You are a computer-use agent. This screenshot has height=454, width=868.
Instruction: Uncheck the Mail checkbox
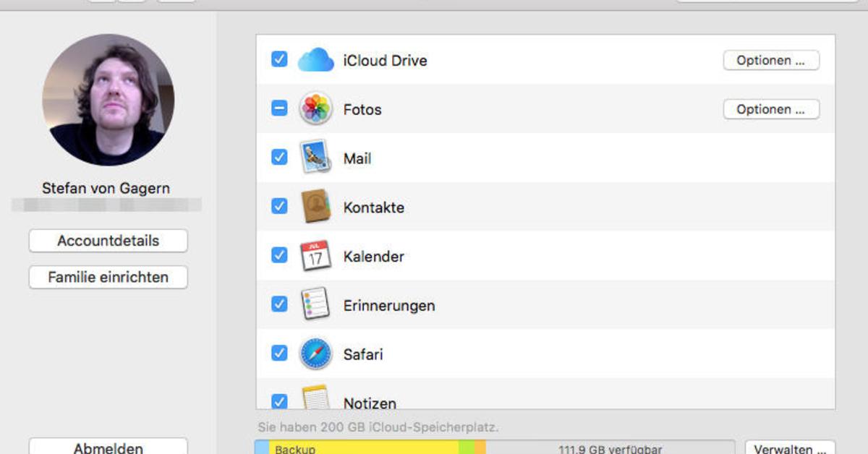[x=279, y=157]
